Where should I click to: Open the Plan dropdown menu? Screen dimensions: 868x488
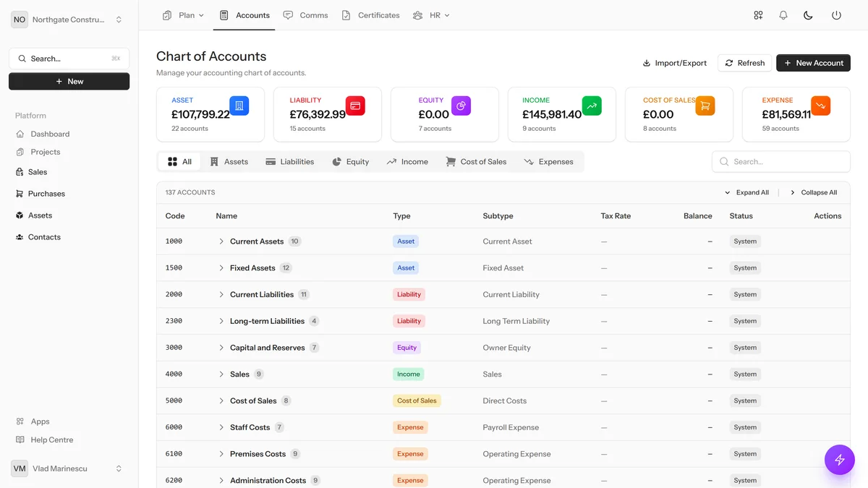tap(184, 15)
